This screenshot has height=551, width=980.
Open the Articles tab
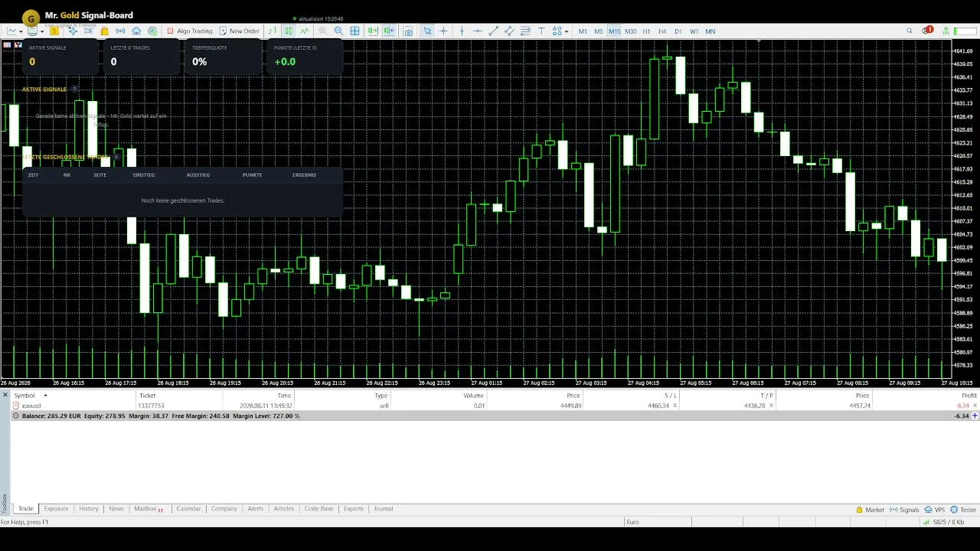tap(284, 509)
